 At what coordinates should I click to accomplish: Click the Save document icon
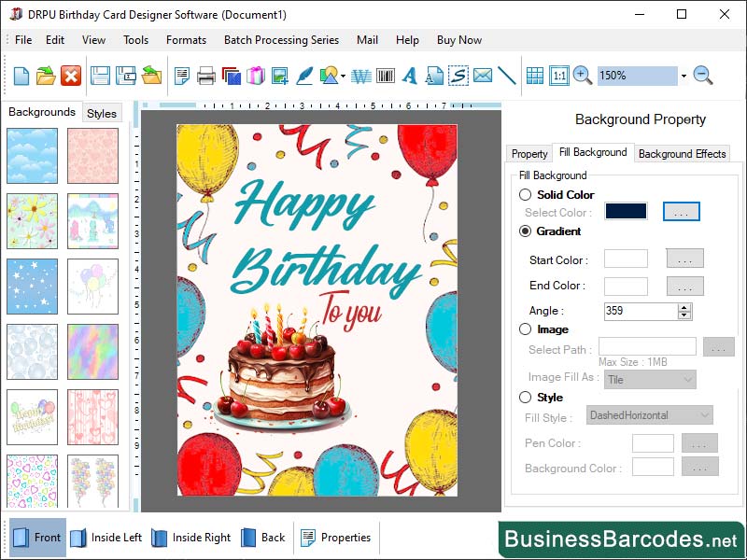99,77
